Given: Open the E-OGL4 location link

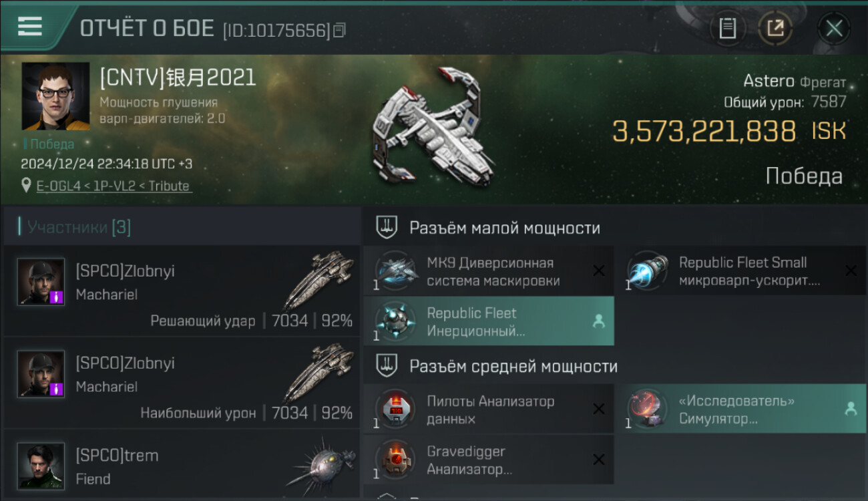Looking at the screenshot, I should point(113,186).
